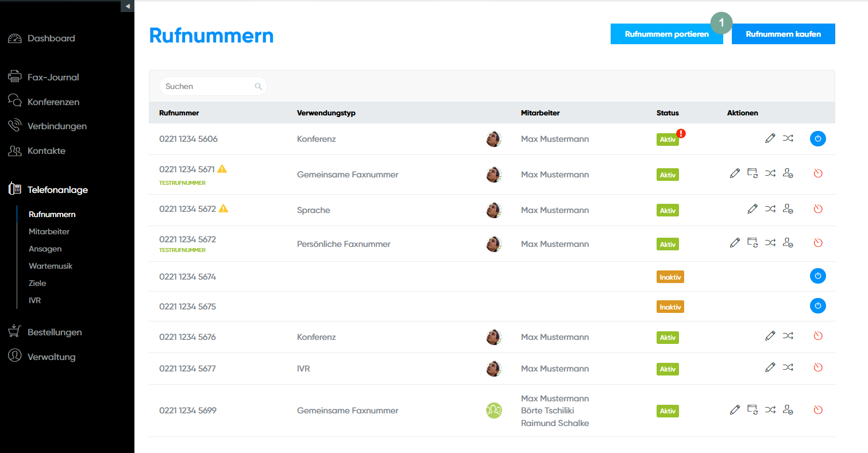Click shuffle routing icon for 0221 1234 5676

(788, 336)
